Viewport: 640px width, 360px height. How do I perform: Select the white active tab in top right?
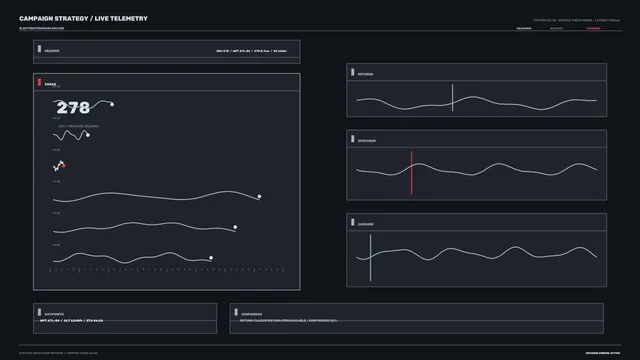(x=524, y=29)
